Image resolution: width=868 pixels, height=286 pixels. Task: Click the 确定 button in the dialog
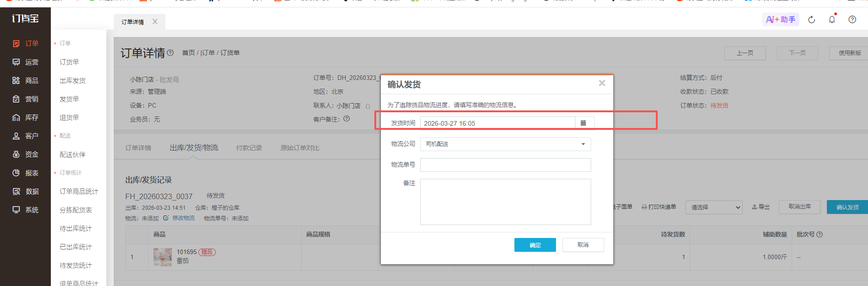pyautogui.click(x=535, y=245)
